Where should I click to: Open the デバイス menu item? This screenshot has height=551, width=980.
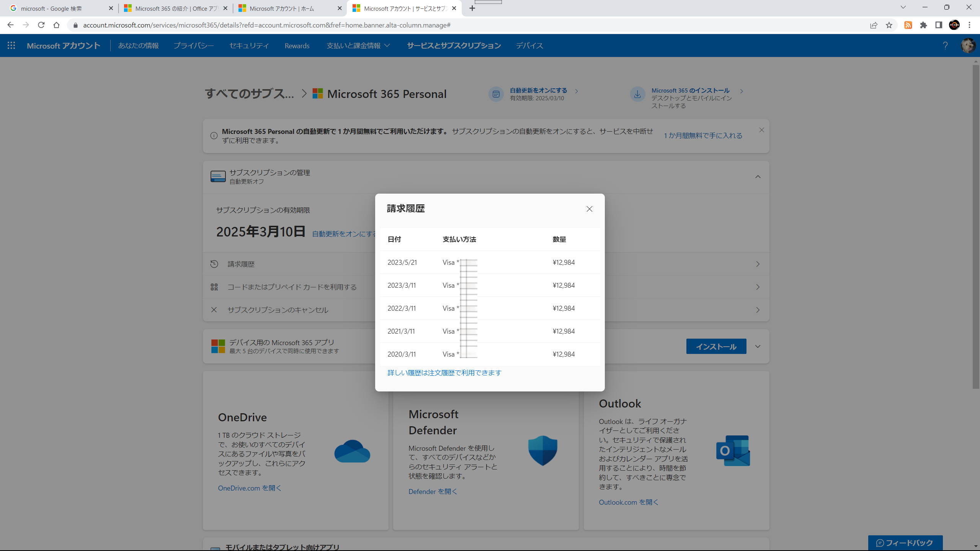[529, 46]
